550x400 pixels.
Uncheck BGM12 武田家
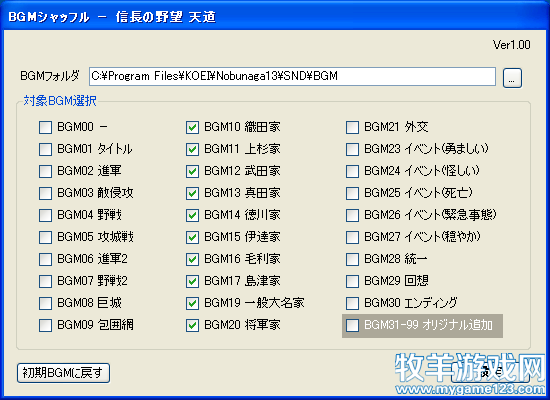[192, 171]
